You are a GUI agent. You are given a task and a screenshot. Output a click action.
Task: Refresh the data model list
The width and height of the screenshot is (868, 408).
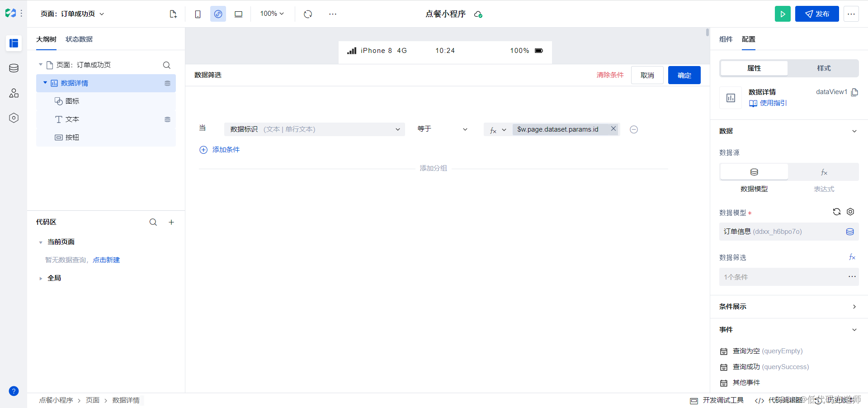[x=837, y=212]
